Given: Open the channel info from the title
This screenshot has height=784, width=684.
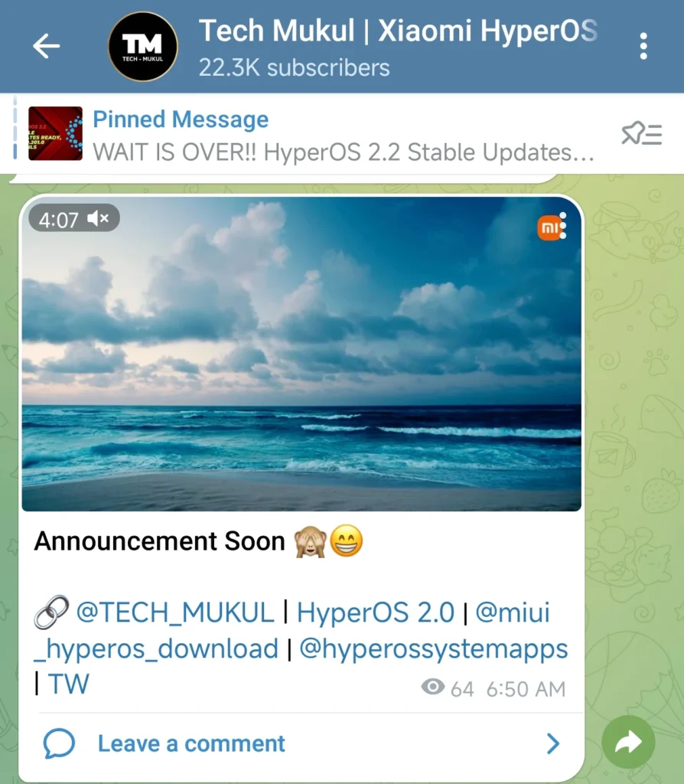Looking at the screenshot, I should (x=398, y=32).
